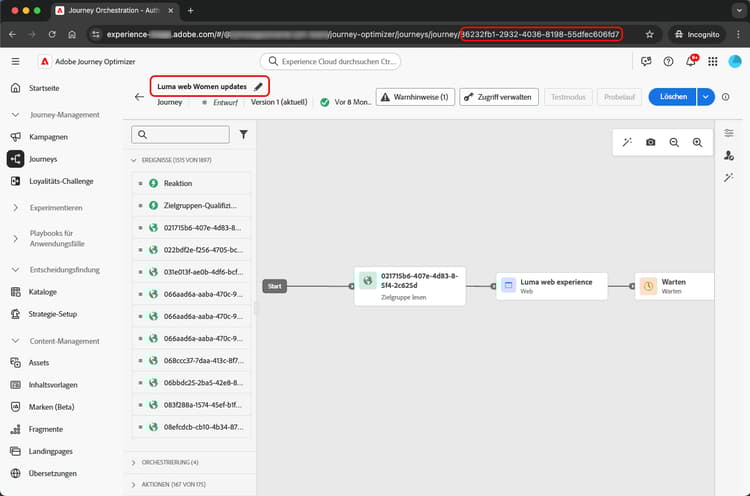This screenshot has width=750, height=496.
Task: Reload the browser page
Action: [x=52, y=34]
